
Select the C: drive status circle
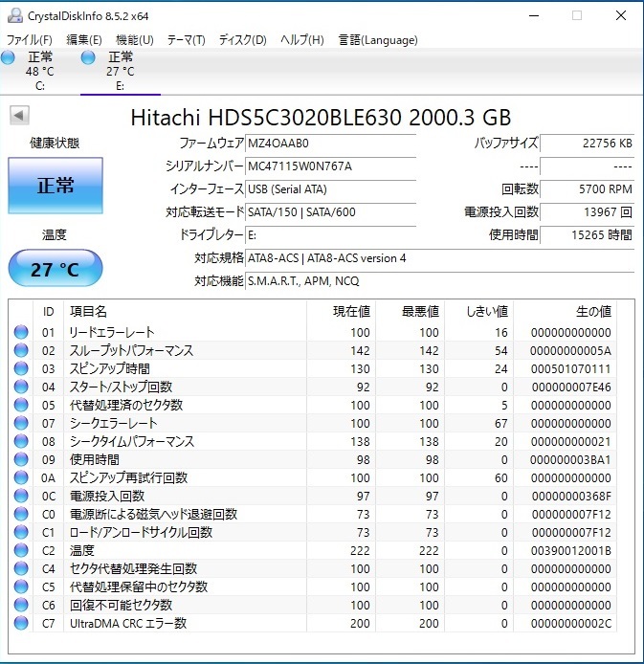point(8,57)
